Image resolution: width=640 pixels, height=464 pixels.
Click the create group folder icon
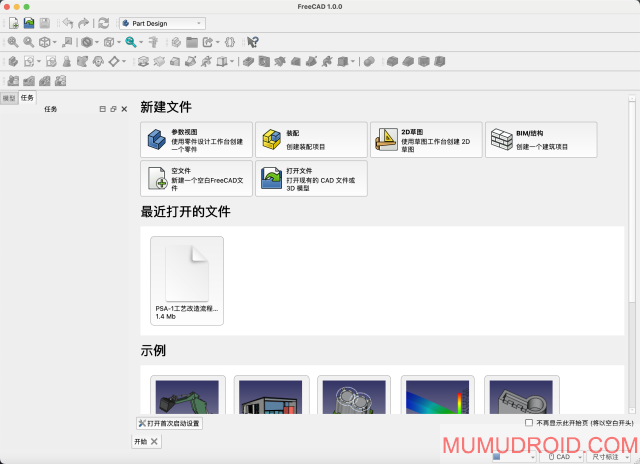tap(192, 42)
